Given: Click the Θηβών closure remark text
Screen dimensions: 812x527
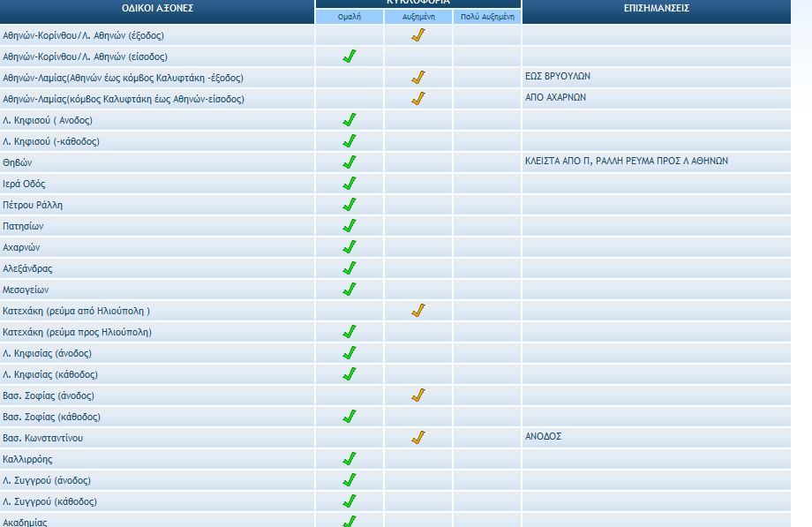Looking at the screenshot, I should click(626, 162).
